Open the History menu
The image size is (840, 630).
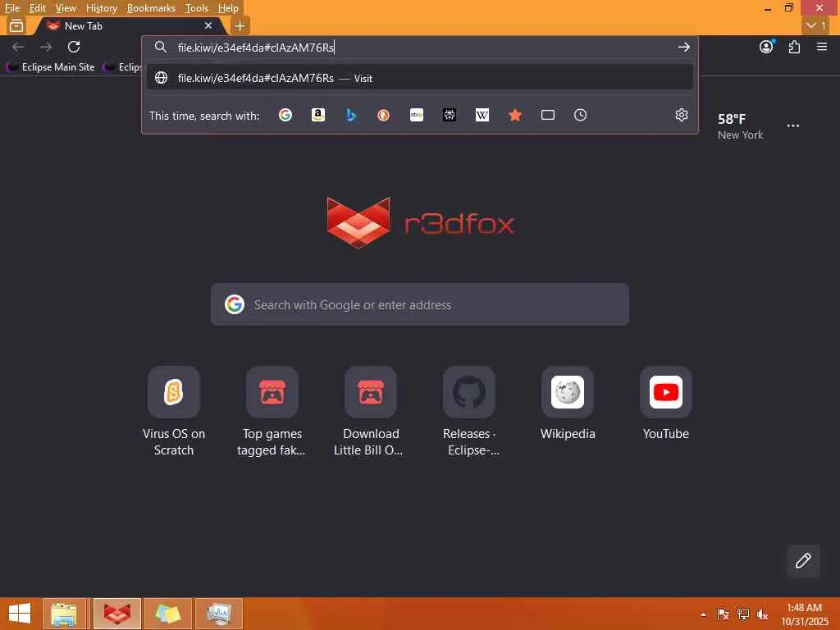click(x=101, y=8)
